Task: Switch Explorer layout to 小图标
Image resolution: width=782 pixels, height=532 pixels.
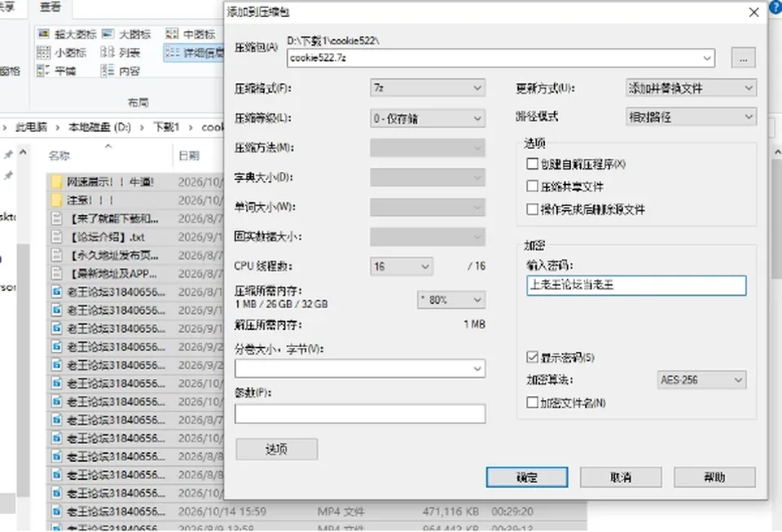Action: pos(62,52)
